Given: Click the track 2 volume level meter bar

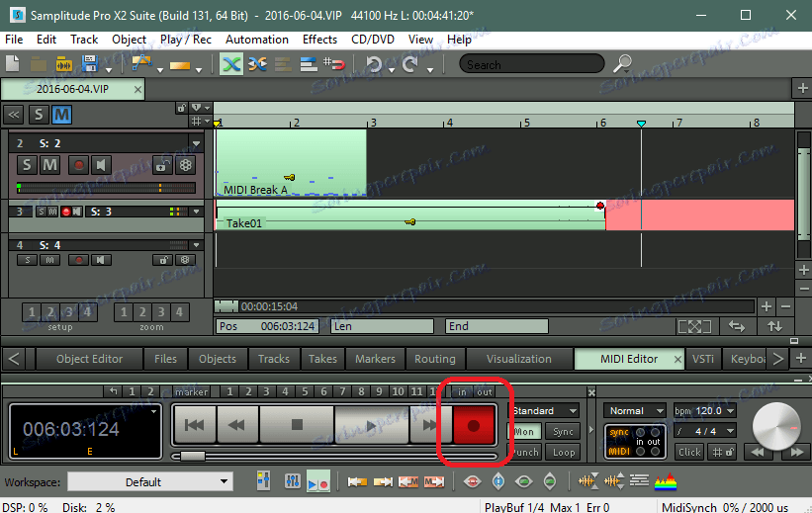Looking at the screenshot, I should point(106,188).
